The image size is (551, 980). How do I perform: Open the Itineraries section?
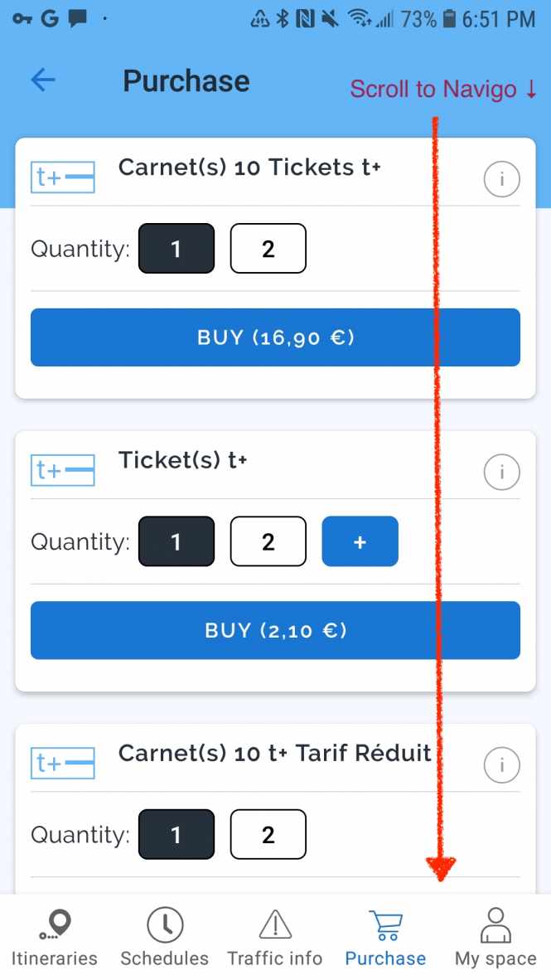pyautogui.click(x=54, y=935)
